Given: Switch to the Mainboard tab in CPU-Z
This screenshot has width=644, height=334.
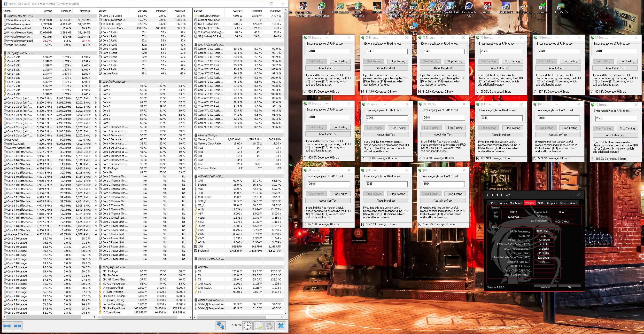Looking at the screenshot, I should (516, 203).
